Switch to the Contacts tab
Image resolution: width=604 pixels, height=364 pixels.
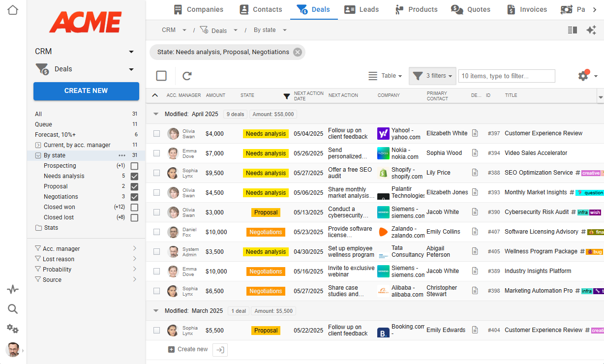[261, 9]
